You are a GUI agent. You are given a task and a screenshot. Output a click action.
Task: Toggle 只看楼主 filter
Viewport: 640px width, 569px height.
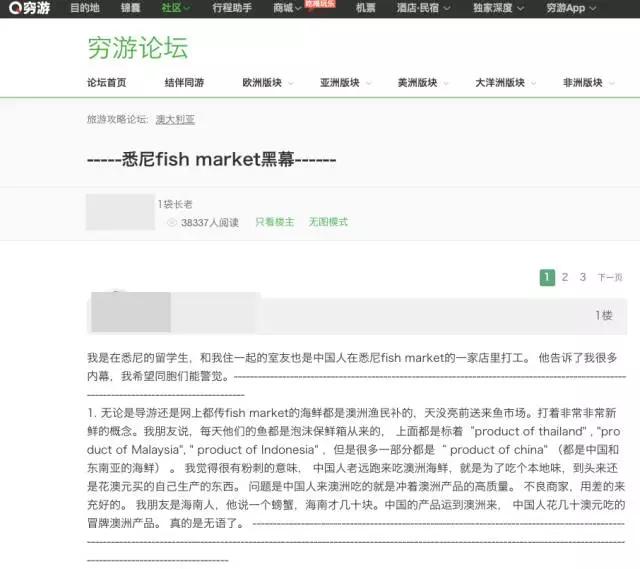click(x=275, y=222)
